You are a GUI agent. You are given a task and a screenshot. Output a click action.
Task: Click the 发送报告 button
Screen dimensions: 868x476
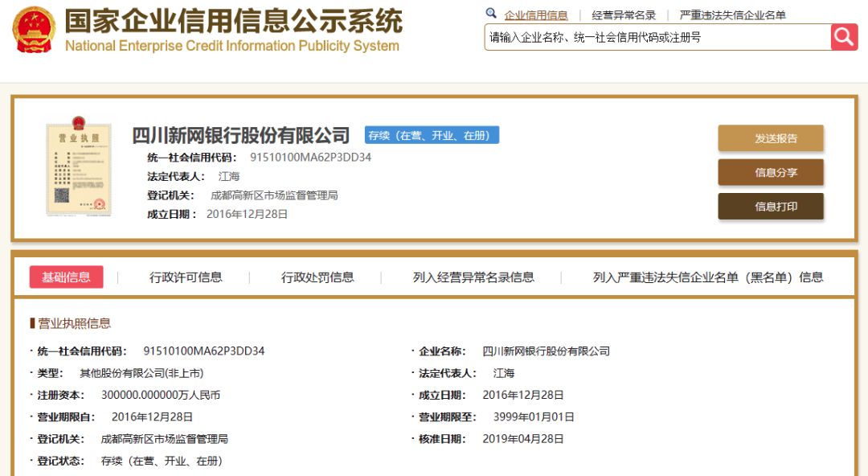pos(771,138)
